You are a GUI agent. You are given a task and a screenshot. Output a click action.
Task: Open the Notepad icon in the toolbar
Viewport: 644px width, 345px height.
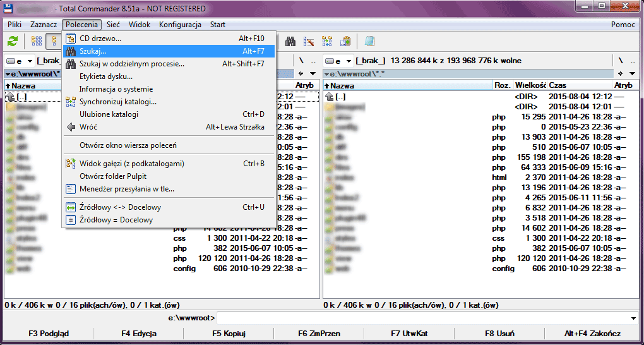pyautogui.click(x=369, y=42)
